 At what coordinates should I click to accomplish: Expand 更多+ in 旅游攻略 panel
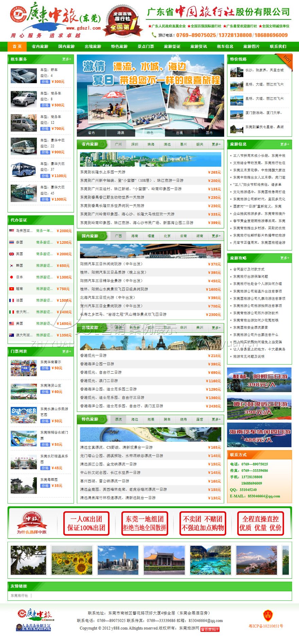[x=285, y=258]
